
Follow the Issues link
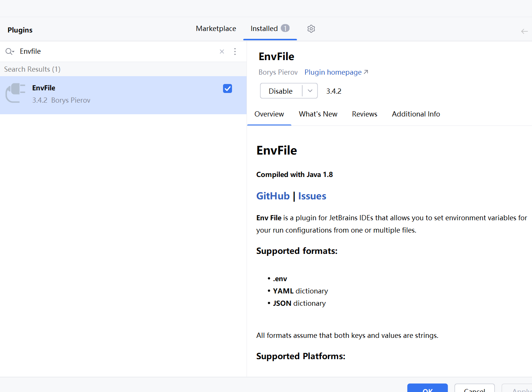[312, 196]
